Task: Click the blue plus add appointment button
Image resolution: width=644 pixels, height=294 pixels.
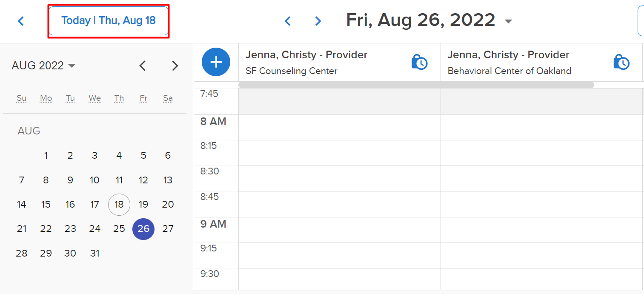Action: tap(216, 62)
